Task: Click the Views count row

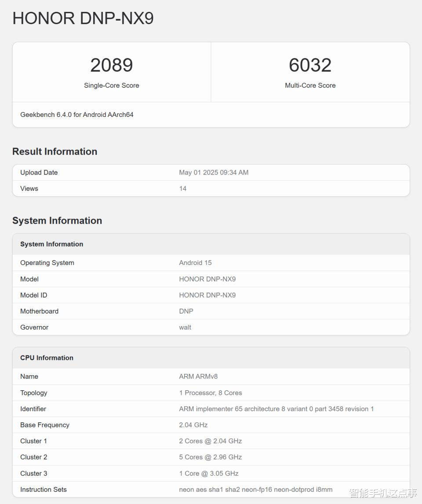Action: pyautogui.click(x=211, y=189)
